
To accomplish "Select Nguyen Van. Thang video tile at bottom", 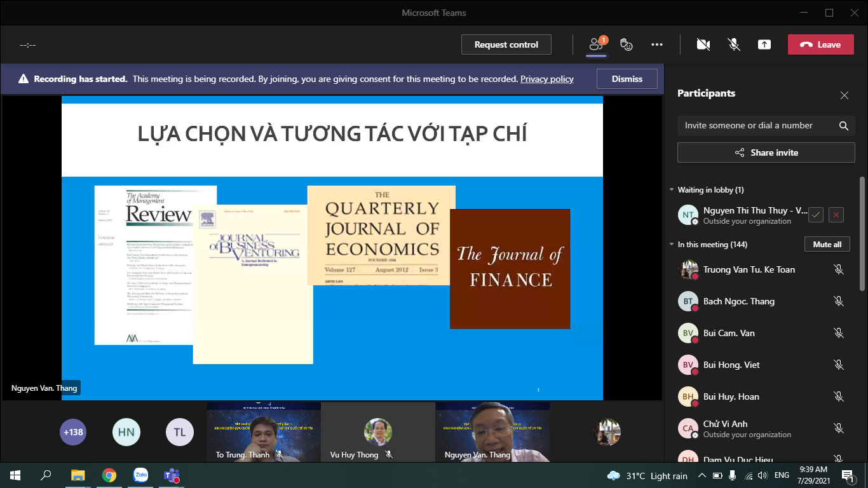I will (x=492, y=431).
